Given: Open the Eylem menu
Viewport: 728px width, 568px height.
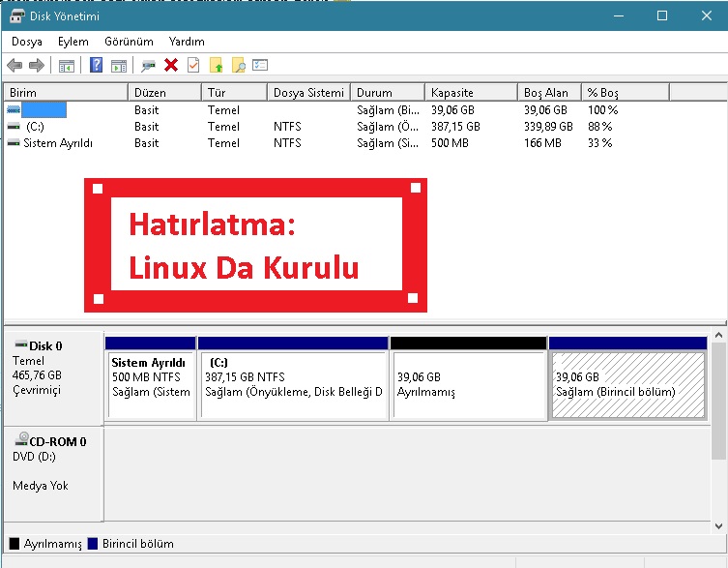Looking at the screenshot, I should click(x=73, y=42).
